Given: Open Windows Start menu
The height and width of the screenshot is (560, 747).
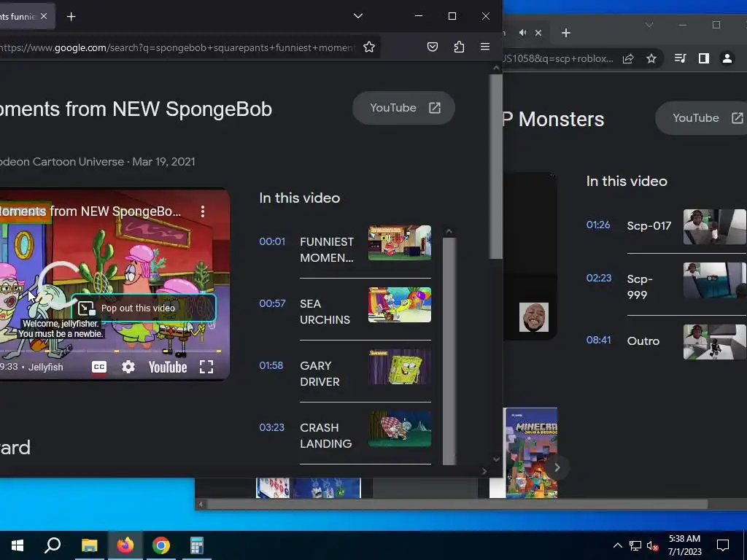Looking at the screenshot, I should coord(18,545).
